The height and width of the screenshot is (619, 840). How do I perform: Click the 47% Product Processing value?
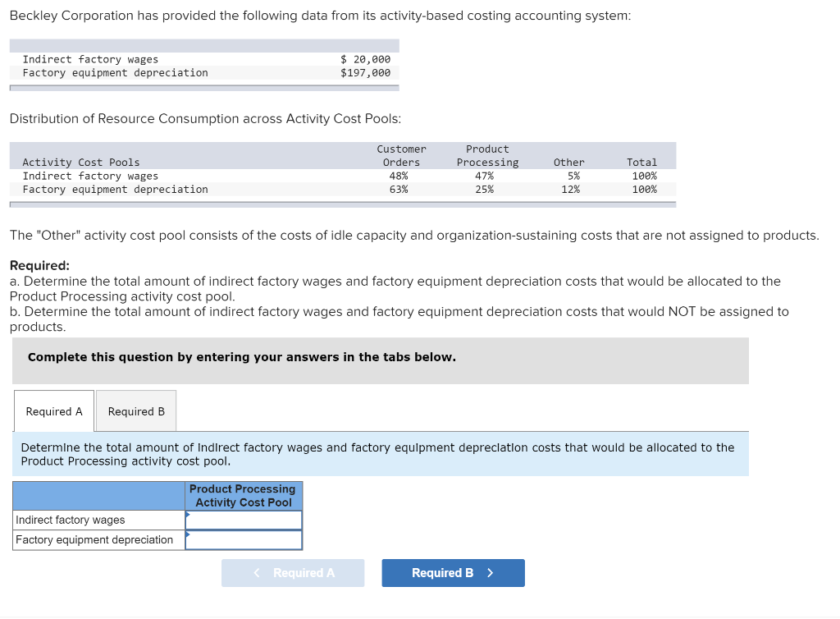(487, 176)
